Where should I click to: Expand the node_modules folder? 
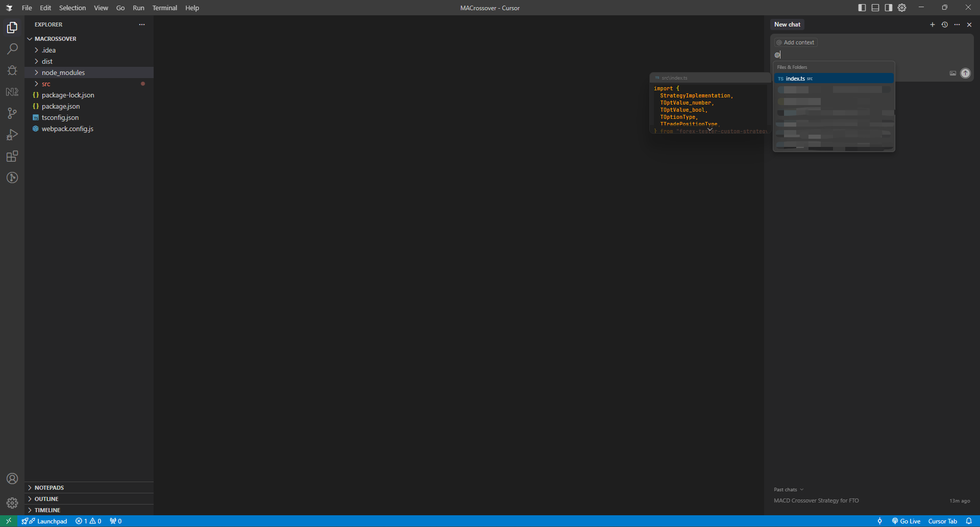point(63,72)
